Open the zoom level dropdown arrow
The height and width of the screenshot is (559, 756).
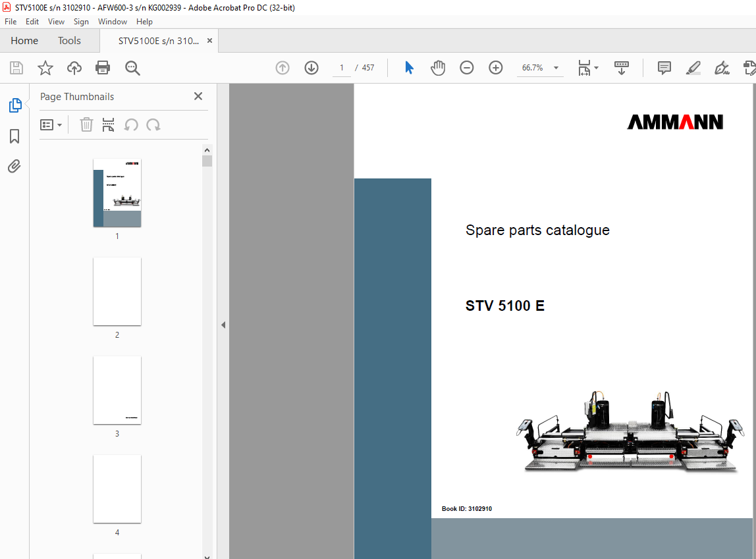[x=556, y=68]
